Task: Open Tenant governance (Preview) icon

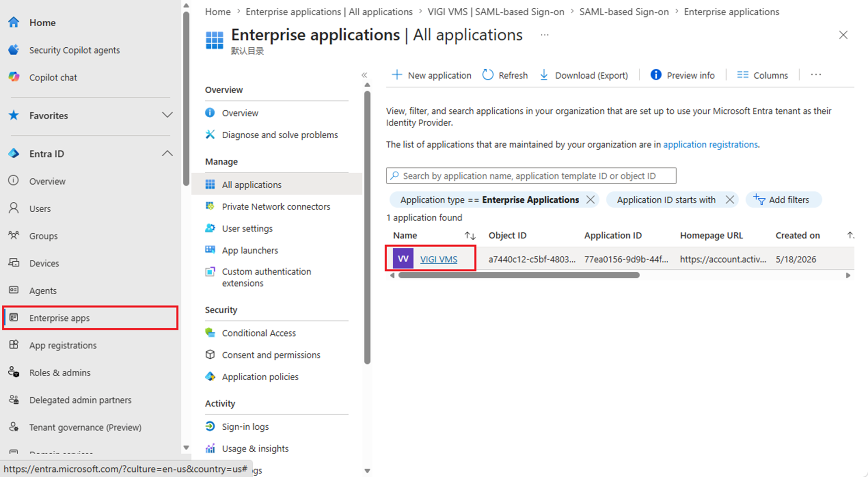Action: [x=14, y=427]
